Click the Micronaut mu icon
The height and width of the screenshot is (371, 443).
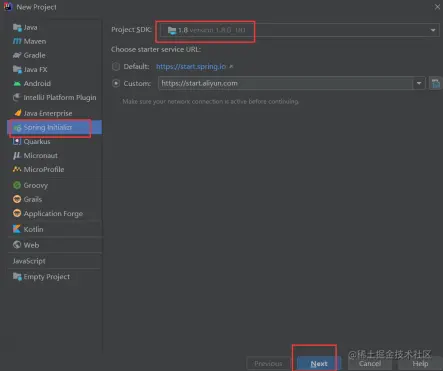tap(17, 155)
